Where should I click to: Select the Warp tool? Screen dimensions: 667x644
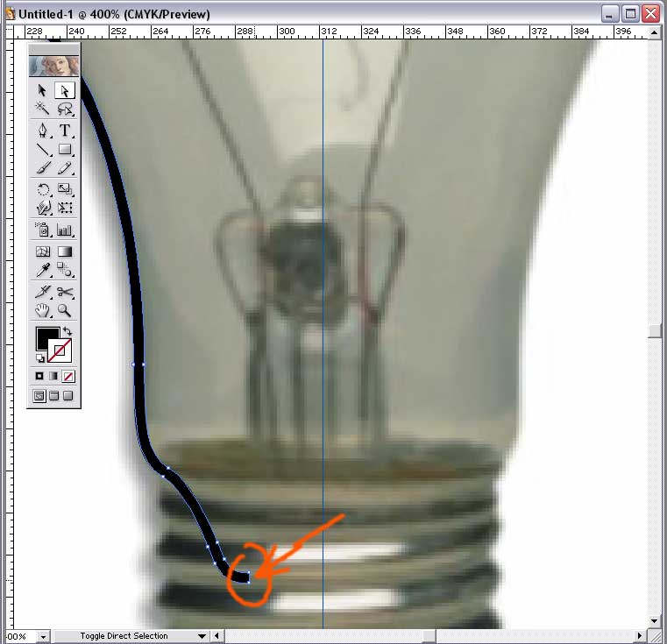(x=42, y=208)
